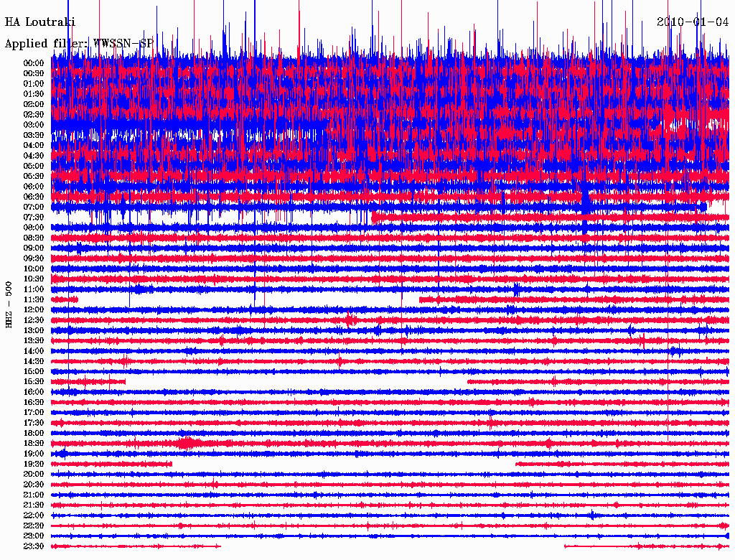Viewport: 735px width, 560px height.
Task: Select the 23:30 time label
Action: point(34,546)
